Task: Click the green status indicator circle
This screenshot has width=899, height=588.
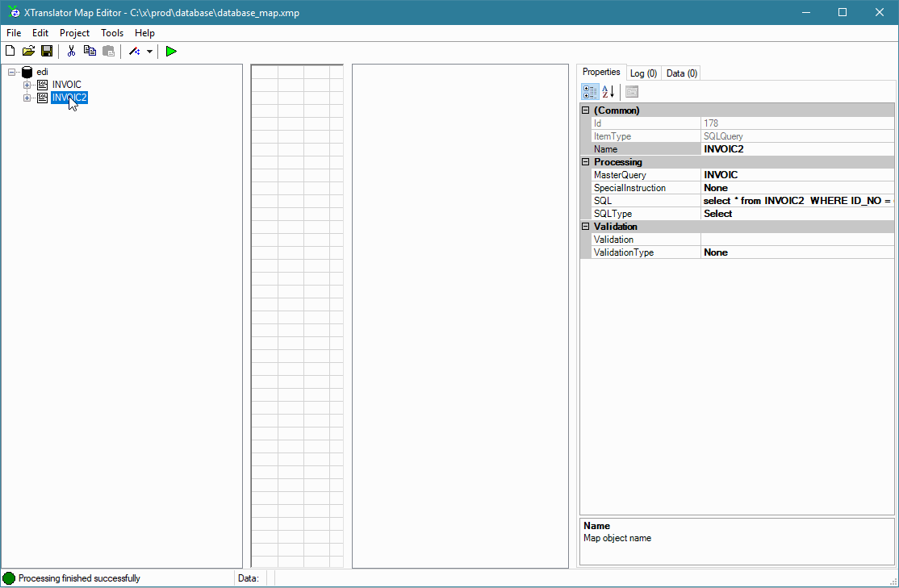Action: (x=9, y=578)
